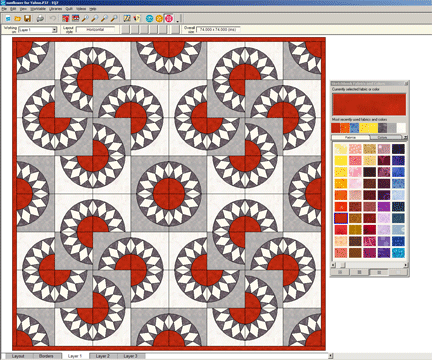Select the blue round tool icon
This screenshot has height=360, width=432.
point(149,19)
